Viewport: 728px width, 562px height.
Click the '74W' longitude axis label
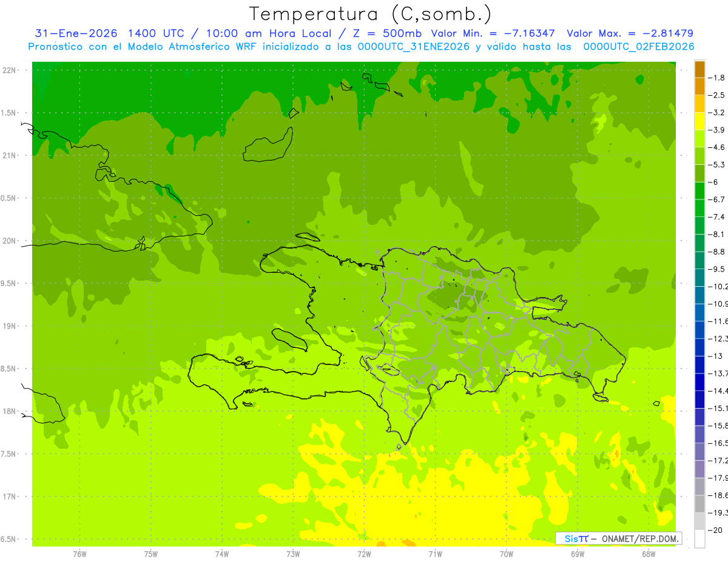[x=222, y=554]
